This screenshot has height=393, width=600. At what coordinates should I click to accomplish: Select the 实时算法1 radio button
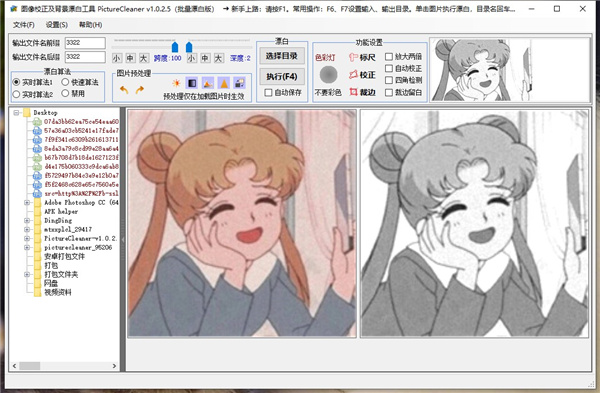tap(16, 82)
